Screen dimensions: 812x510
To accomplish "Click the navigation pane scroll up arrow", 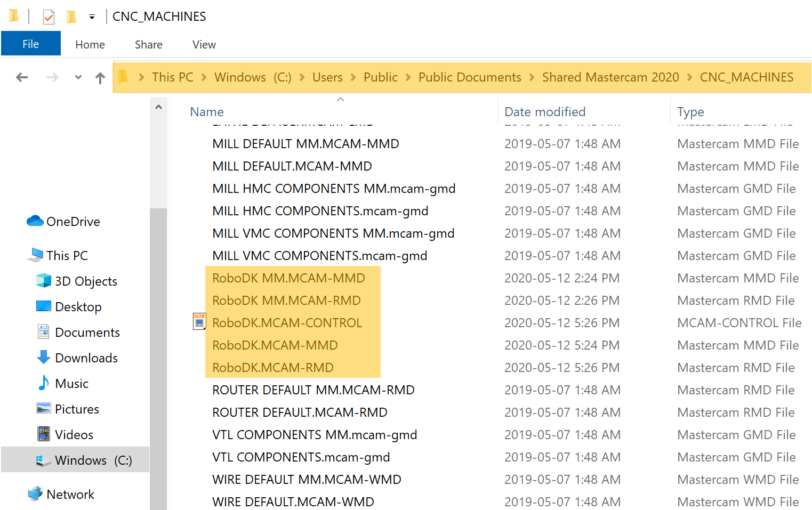I will tap(158, 107).
